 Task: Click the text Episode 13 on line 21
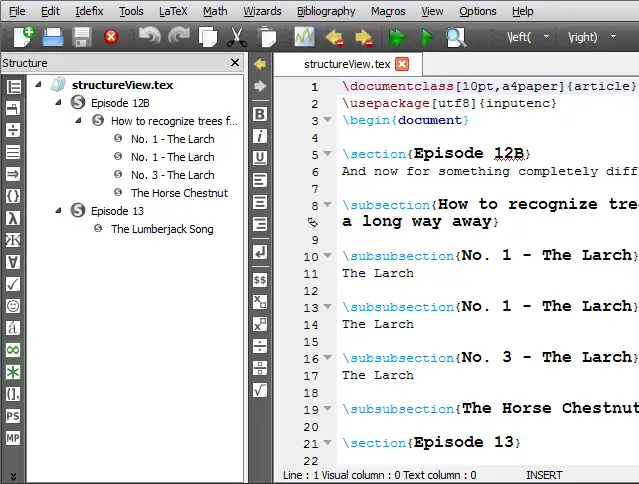point(463,442)
